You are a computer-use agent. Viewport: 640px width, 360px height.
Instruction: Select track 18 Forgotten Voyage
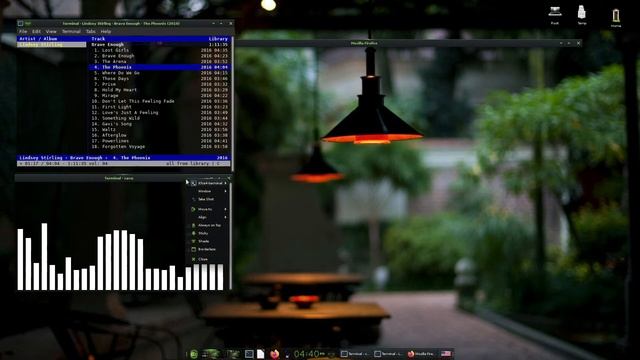click(x=160, y=147)
